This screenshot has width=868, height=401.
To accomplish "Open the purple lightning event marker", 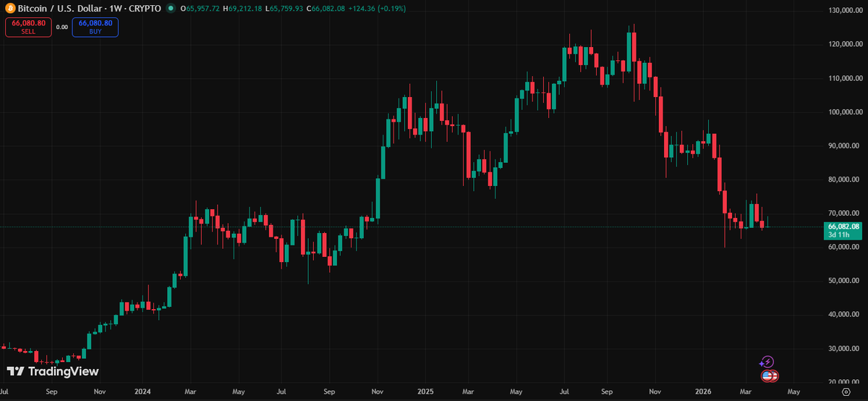I will (768, 361).
